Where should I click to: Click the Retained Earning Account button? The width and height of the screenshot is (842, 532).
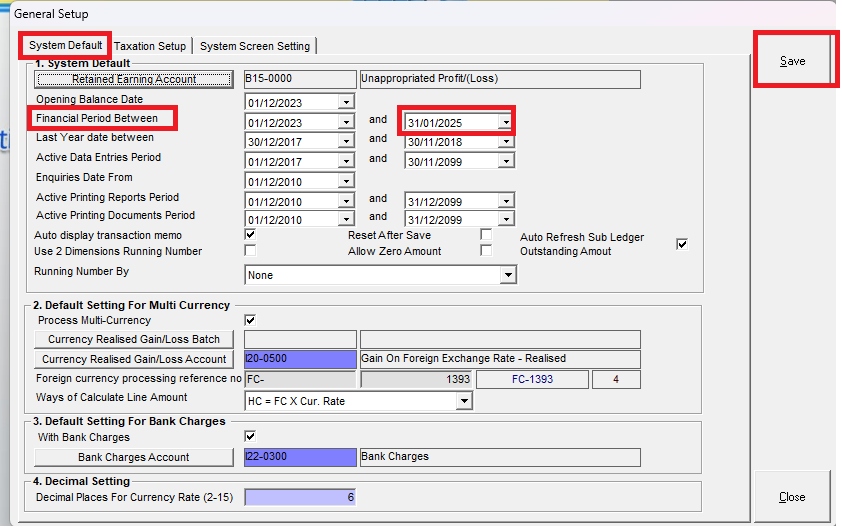point(134,80)
